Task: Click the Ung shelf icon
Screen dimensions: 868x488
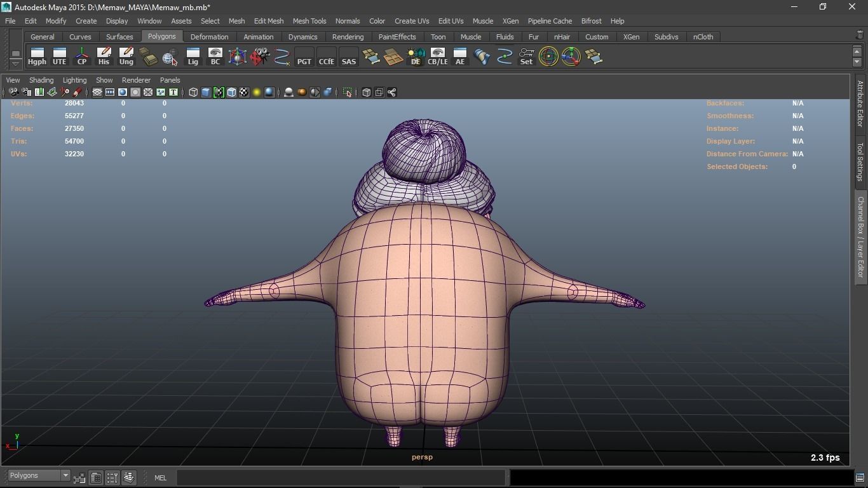Action: pyautogui.click(x=126, y=57)
